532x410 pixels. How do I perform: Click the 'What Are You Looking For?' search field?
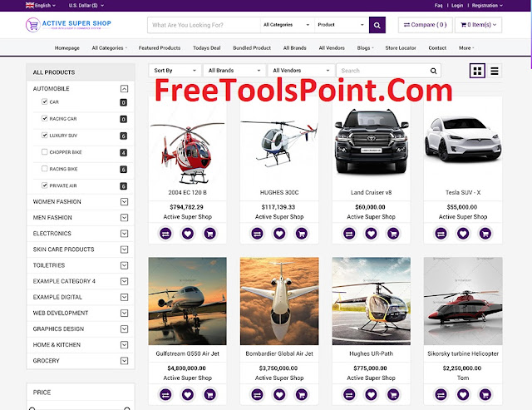tap(204, 25)
